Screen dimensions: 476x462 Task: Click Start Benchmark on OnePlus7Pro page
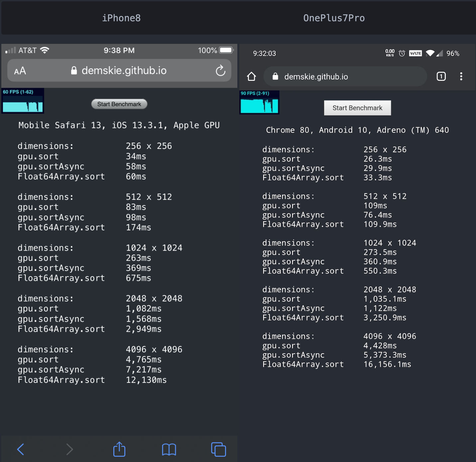(357, 108)
